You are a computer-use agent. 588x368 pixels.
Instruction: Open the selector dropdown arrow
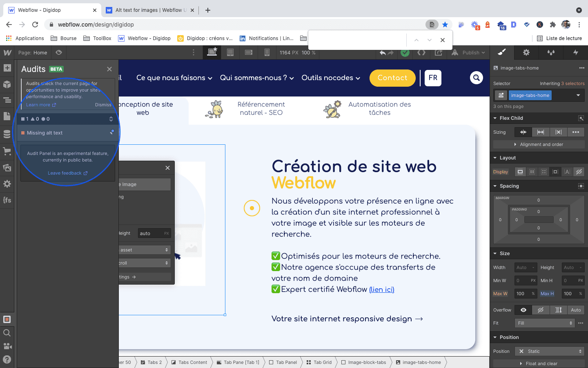578,95
